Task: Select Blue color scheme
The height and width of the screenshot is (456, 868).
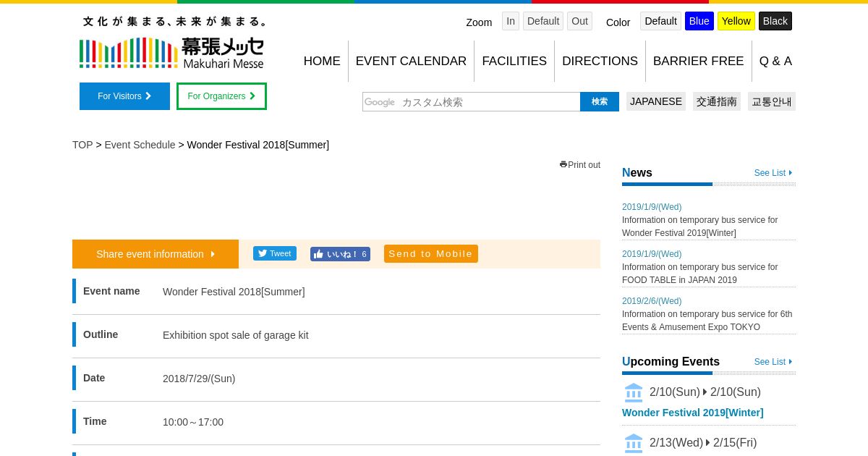Action: tap(699, 21)
